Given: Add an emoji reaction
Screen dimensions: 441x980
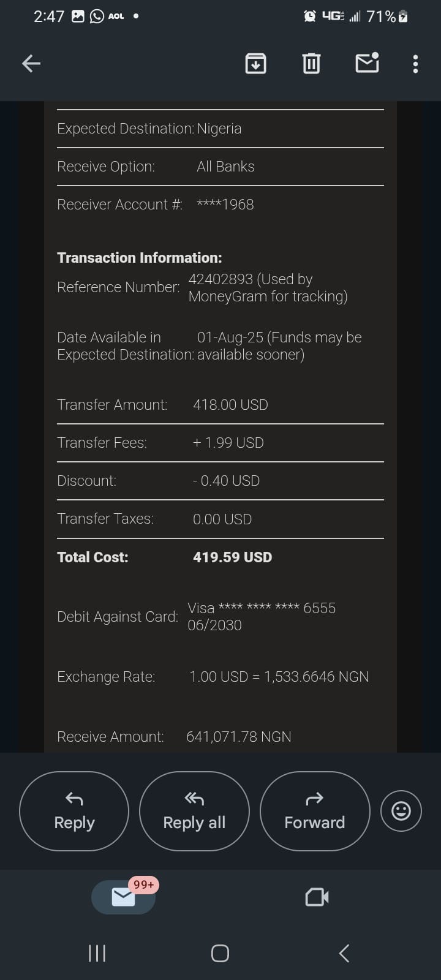Looking at the screenshot, I should pos(401,811).
